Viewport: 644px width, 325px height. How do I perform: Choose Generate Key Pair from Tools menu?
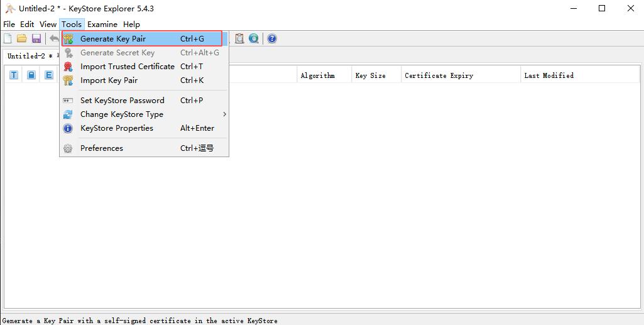tap(144, 38)
